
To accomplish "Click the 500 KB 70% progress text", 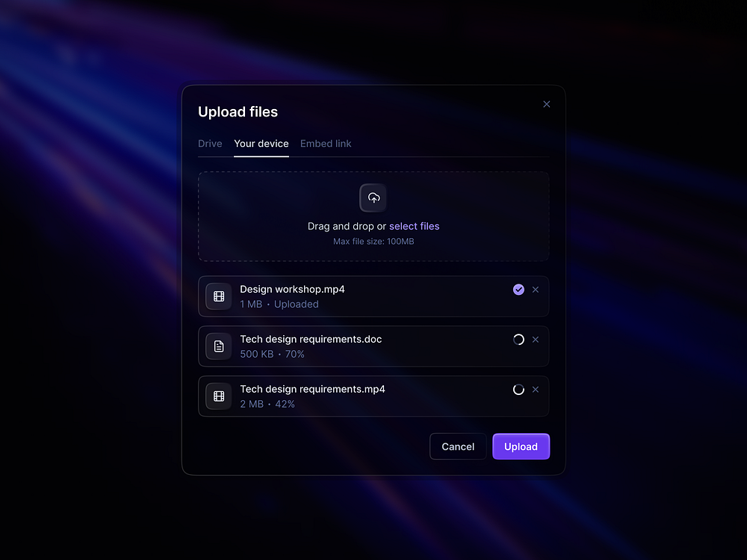I will click(272, 354).
